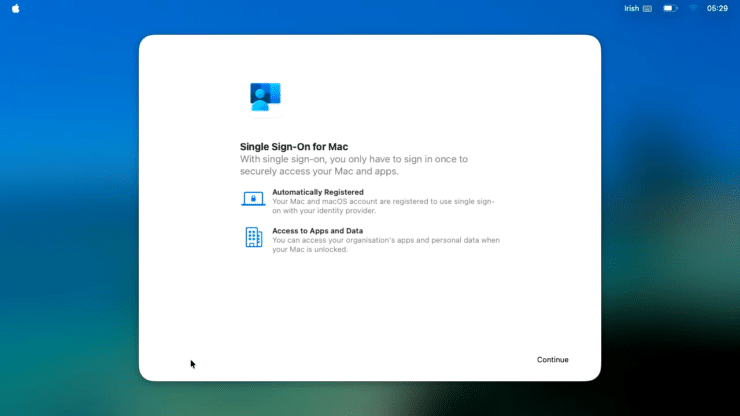Click the office building icon
740x416 pixels.
tap(253, 237)
